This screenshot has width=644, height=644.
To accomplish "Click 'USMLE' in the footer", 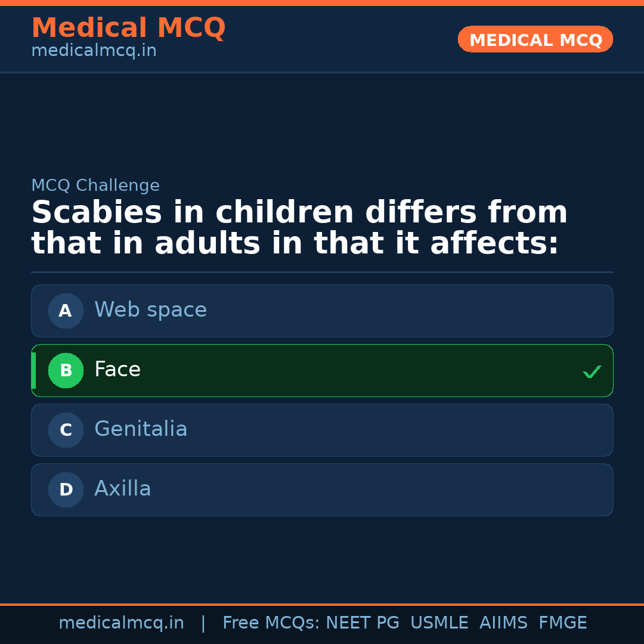I will pyautogui.click(x=439, y=623).
